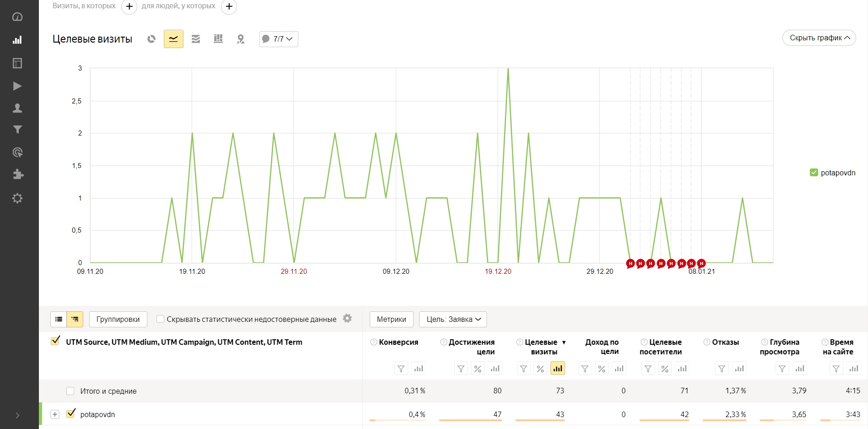Switch chart to pie chart view
This screenshot has height=429, width=868.
coord(151,39)
